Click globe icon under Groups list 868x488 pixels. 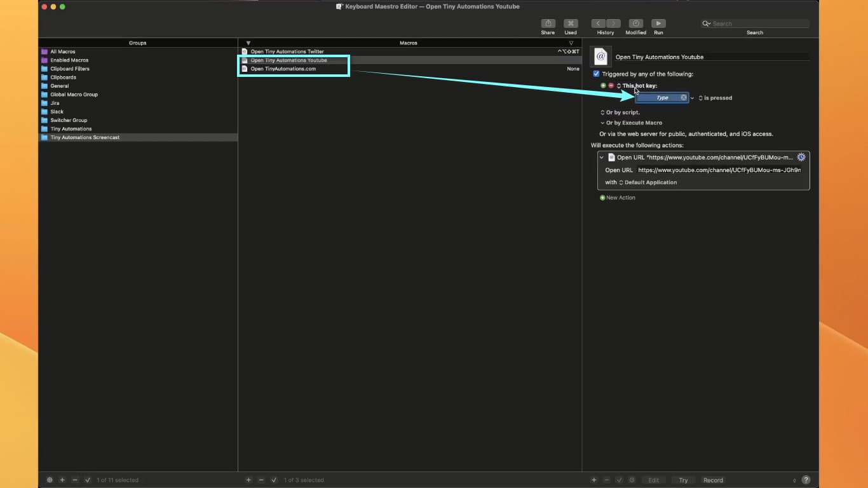tap(50, 480)
